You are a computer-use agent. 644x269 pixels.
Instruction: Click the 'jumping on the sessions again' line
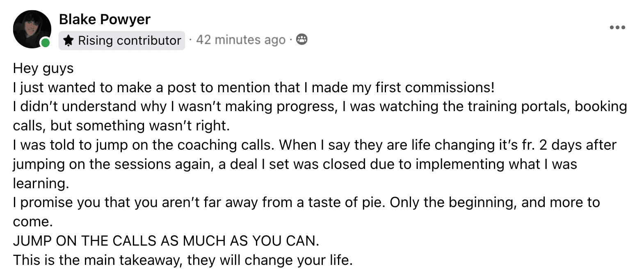coord(295,164)
